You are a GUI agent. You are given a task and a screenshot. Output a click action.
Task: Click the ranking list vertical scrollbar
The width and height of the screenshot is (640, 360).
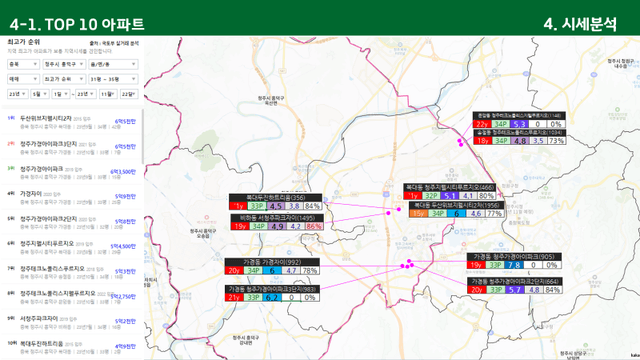click(142, 137)
